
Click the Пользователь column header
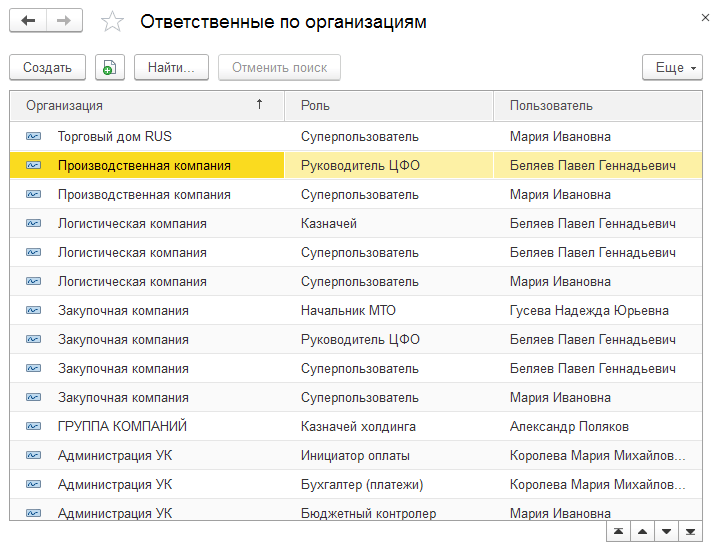tap(597, 105)
